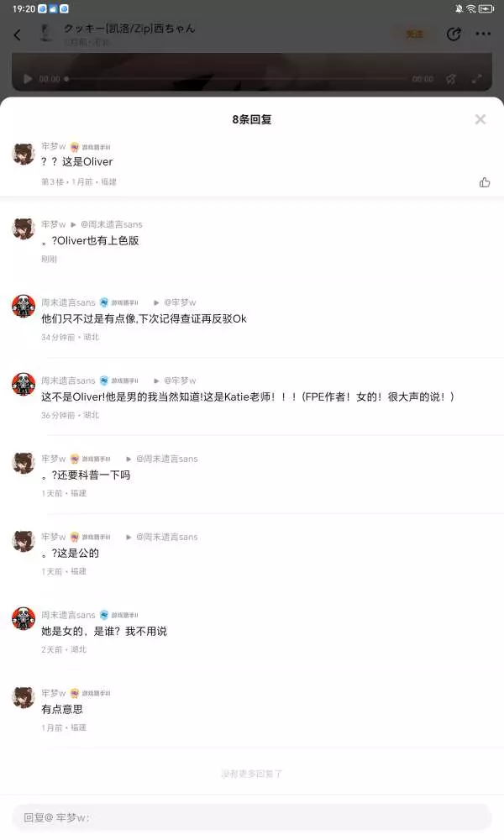Viewport: 504px width, 840px height.
Task: Toggle fullscreen on the video player
Action: [x=476, y=79]
